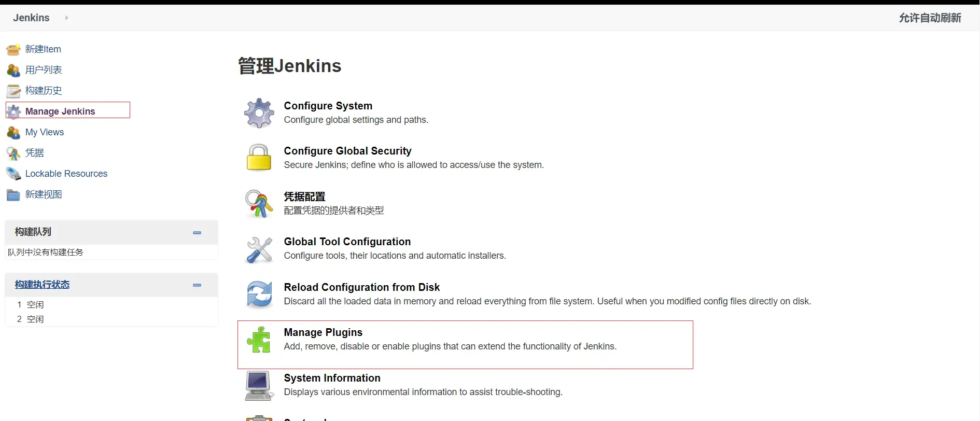Click the System Information computer icon
The height and width of the screenshot is (421, 980).
259,386
